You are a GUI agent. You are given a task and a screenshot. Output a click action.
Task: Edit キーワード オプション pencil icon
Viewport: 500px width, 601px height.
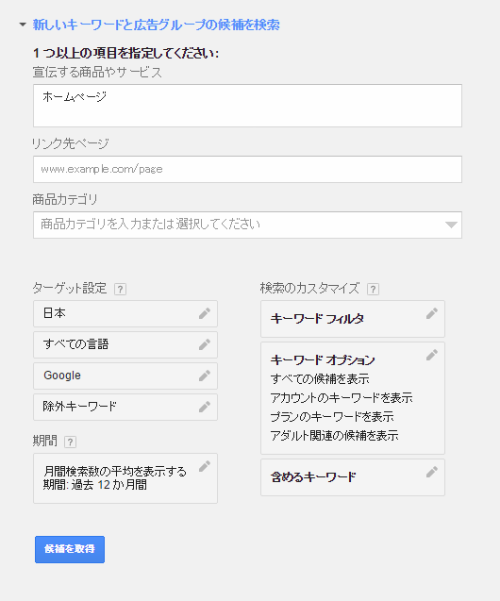click(432, 355)
